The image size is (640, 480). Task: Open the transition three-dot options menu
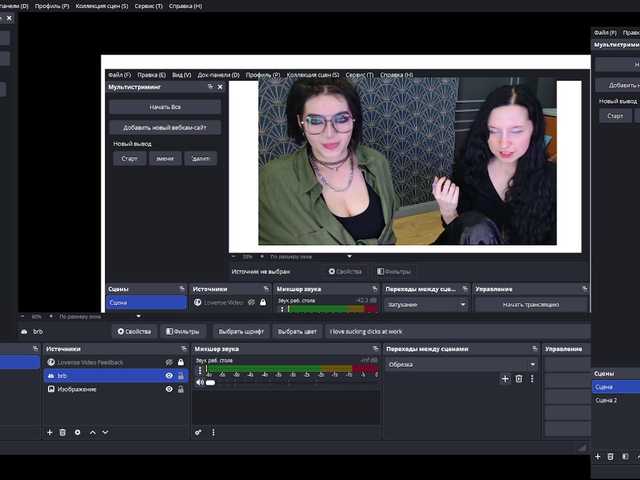[x=531, y=379]
